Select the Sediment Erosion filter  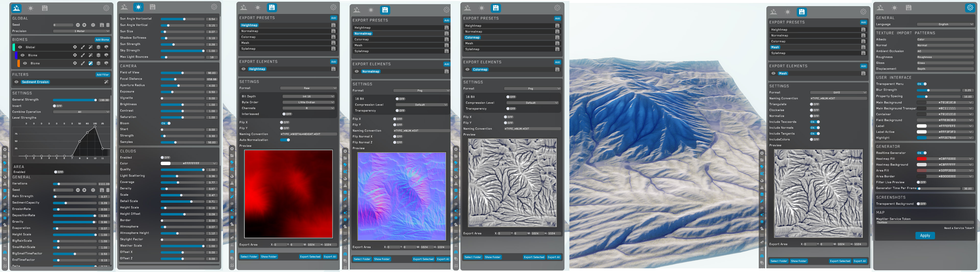tap(35, 82)
